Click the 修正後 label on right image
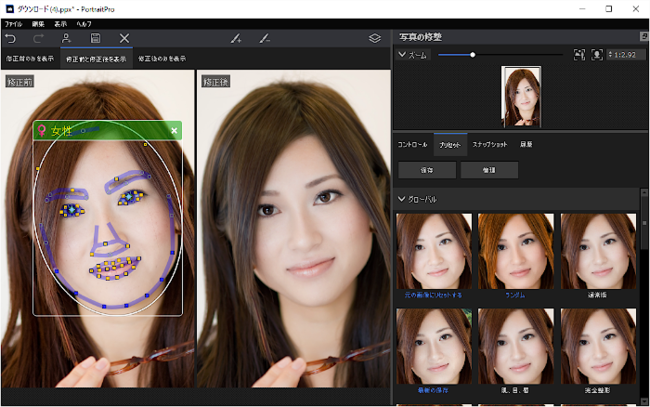This screenshot has width=650, height=407. (x=216, y=82)
